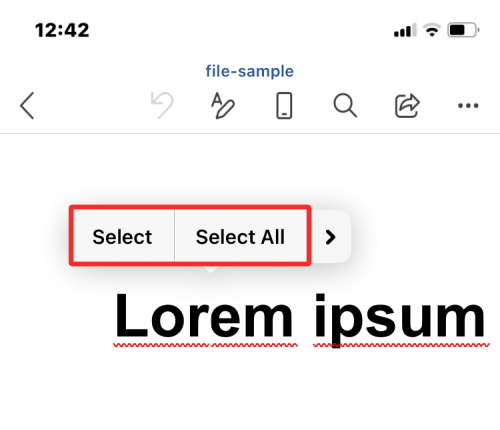Open the text editing pen icon
The width and height of the screenshot is (500, 430).
tap(223, 105)
